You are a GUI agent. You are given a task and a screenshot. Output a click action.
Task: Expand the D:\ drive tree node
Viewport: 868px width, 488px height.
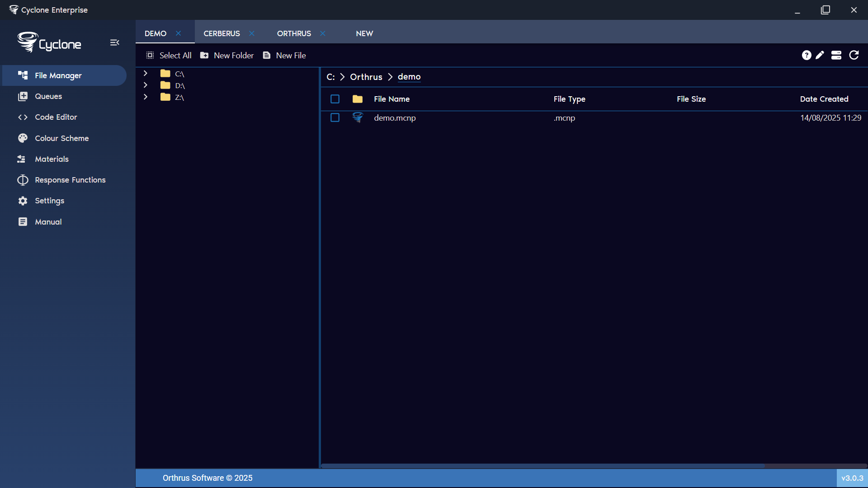tap(146, 85)
